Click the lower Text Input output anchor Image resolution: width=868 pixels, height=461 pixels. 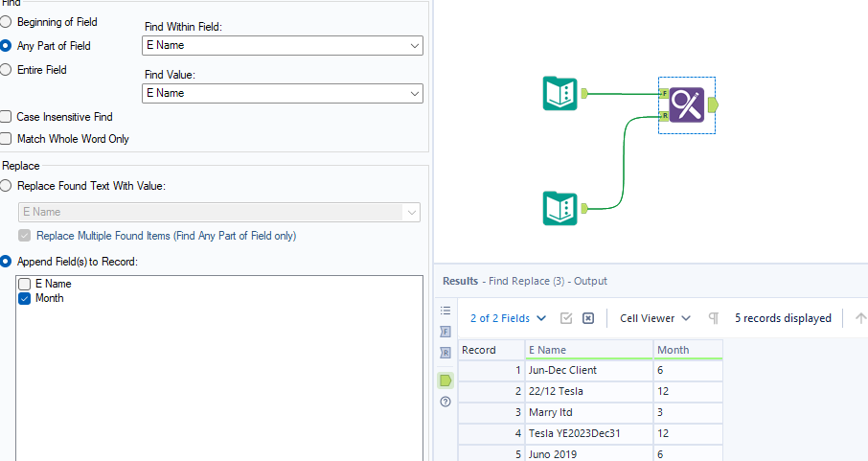tap(584, 208)
